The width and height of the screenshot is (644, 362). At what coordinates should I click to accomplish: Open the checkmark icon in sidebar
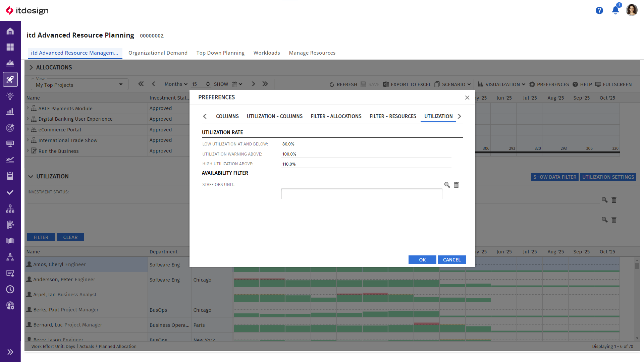[x=10, y=192]
